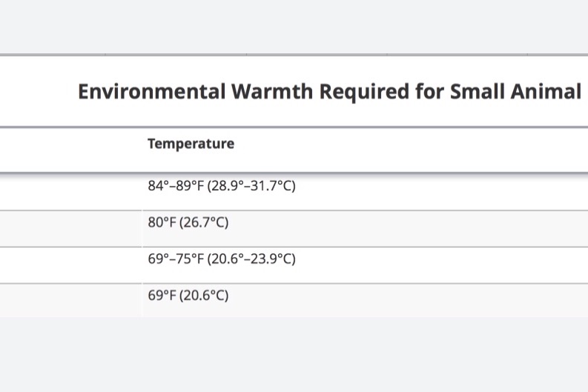Image resolution: width=588 pixels, height=392 pixels.
Task: Select the 69°F (20.6°C) cell
Action: (365, 300)
